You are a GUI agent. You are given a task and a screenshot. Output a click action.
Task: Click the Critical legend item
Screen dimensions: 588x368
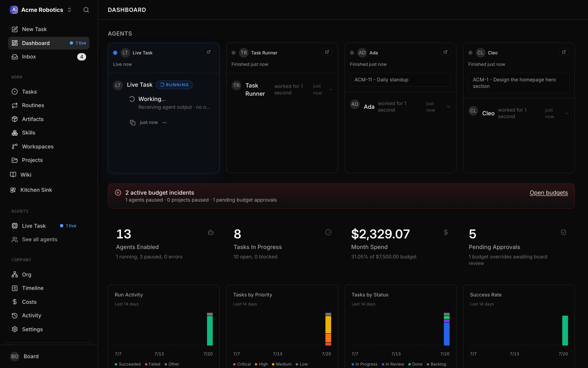(242, 364)
